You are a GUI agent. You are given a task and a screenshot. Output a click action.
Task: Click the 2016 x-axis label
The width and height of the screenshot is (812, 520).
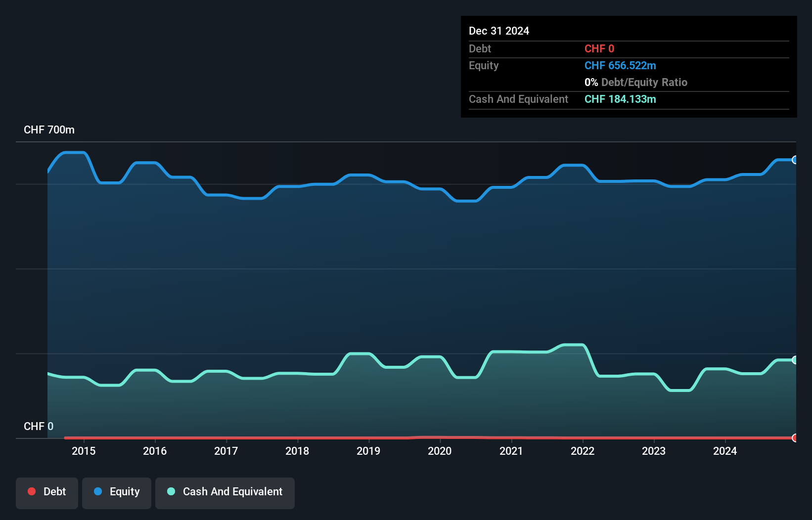pyautogui.click(x=155, y=451)
